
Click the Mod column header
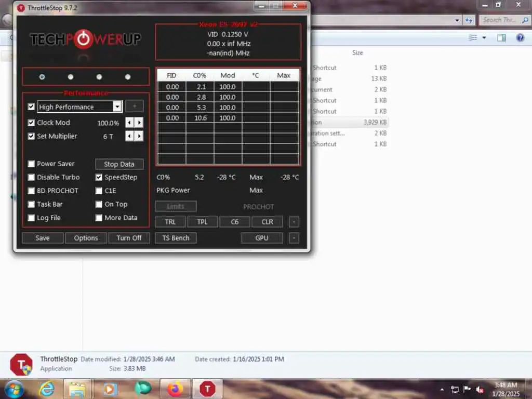(x=228, y=75)
